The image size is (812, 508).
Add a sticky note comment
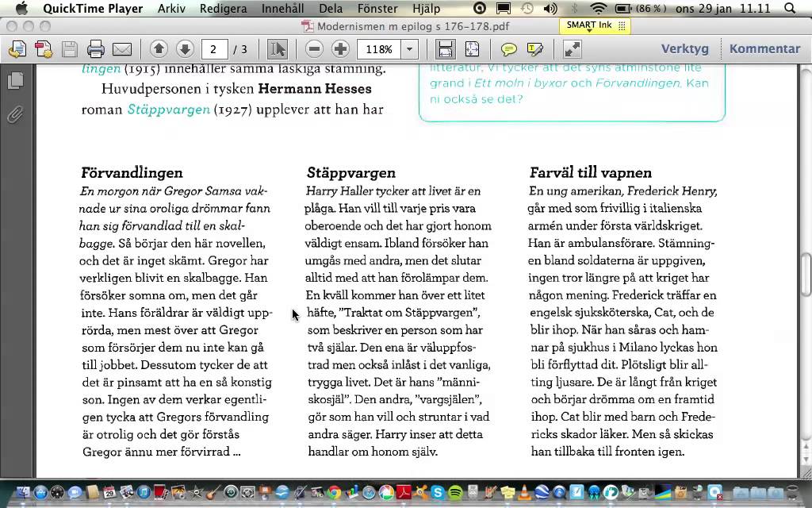pyautogui.click(x=509, y=49)
